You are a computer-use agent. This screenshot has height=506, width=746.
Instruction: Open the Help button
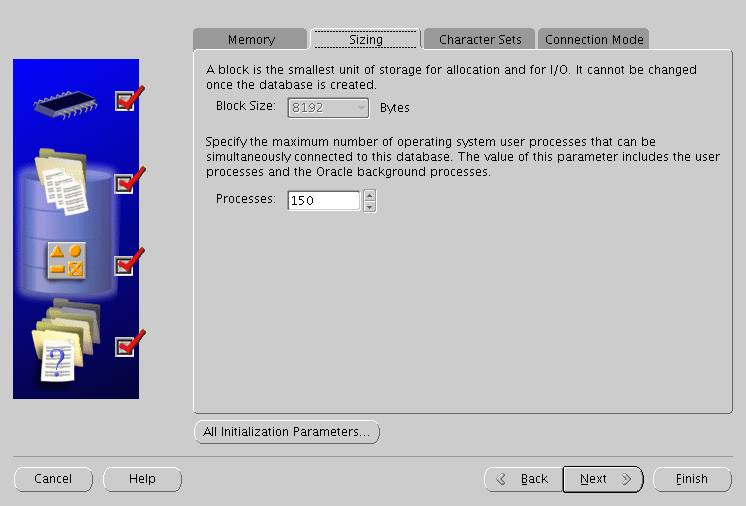(x=142, y=479)
